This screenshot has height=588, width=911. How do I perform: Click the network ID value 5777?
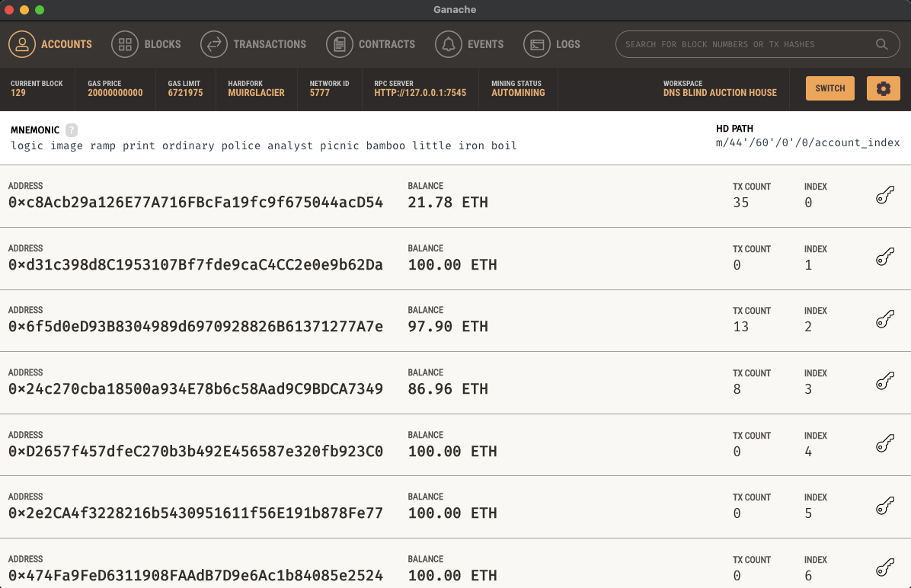click(320, 93)
